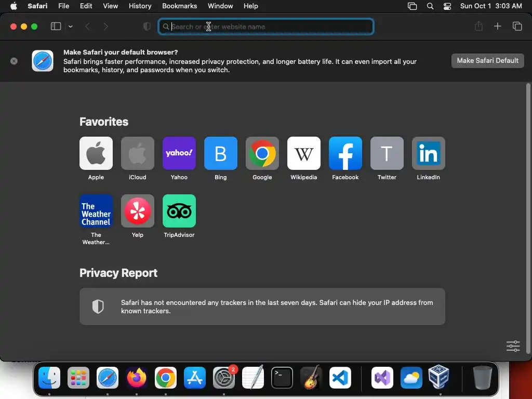Click the page vertical scrollbar
Viewport: 532px width, 399px height.
click(528, 218)
